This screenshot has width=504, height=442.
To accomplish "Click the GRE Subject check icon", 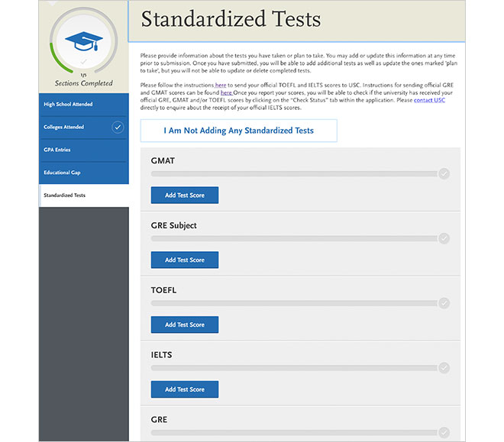I will [x=444, y=239].
